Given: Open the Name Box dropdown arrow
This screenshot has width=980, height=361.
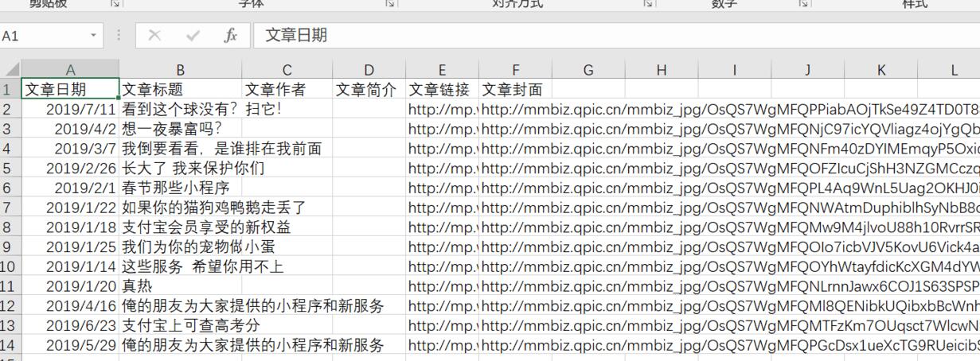Looking at the screenshot, I should pos(94,36).
